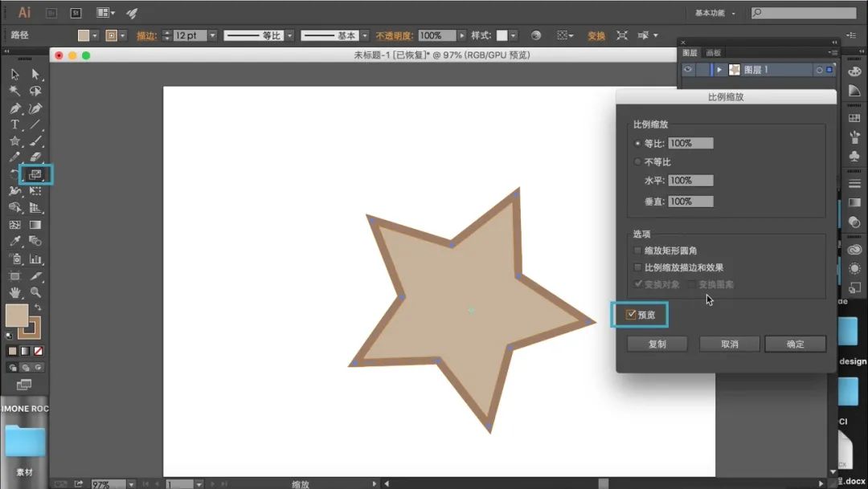Switch to the 画板 artboards tab
868x489 pixels.
click(x=713, y=52)
